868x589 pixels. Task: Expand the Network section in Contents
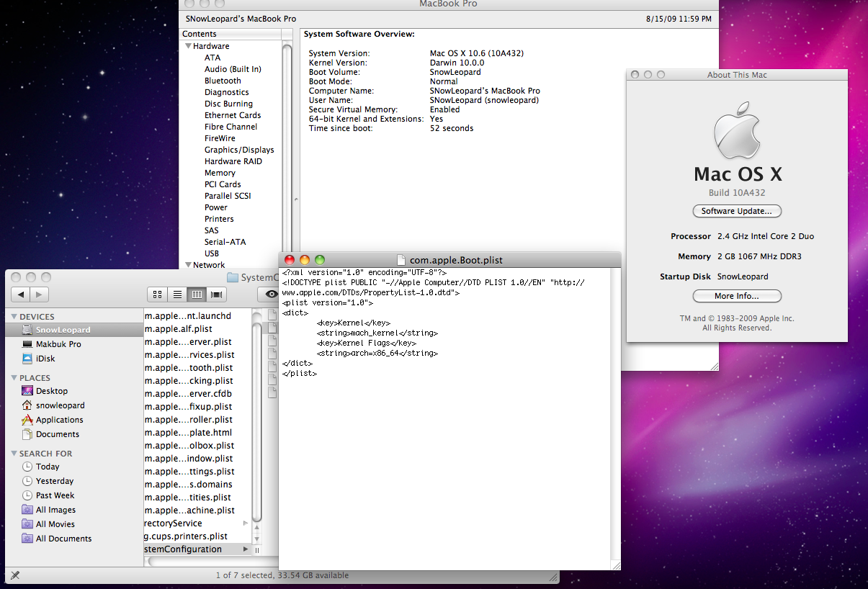(188, 265)
